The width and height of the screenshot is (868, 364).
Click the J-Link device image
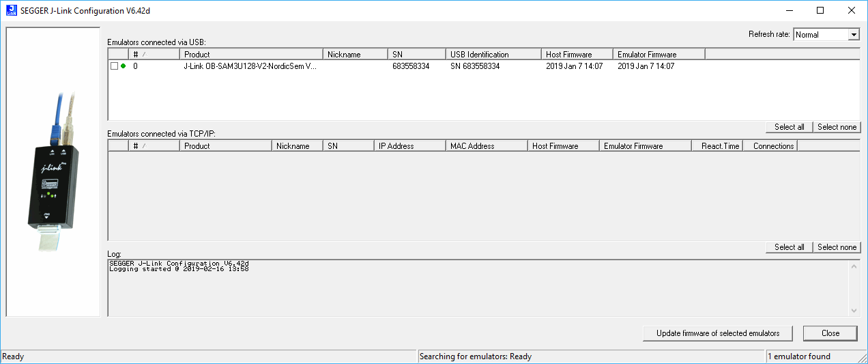53,172
